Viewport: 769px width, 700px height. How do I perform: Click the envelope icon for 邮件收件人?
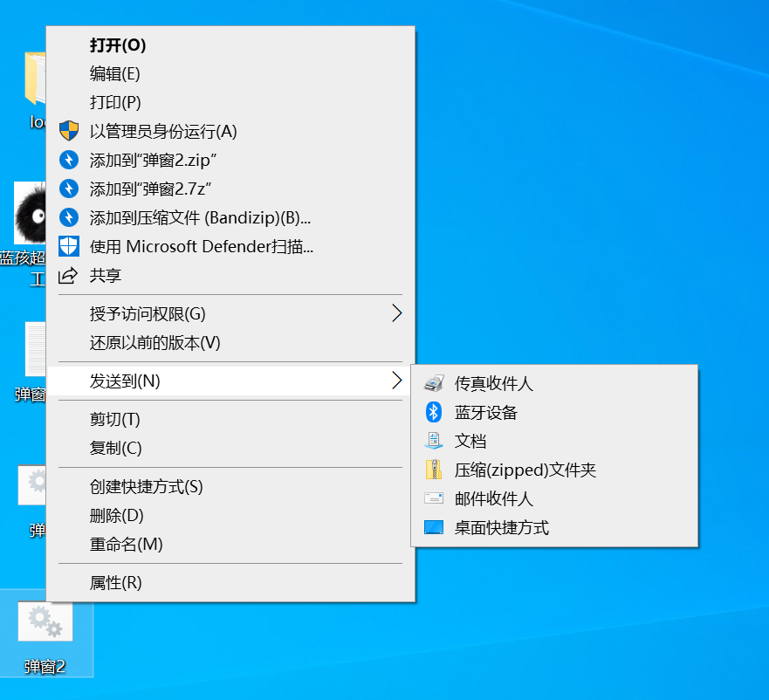pos(434,498)
